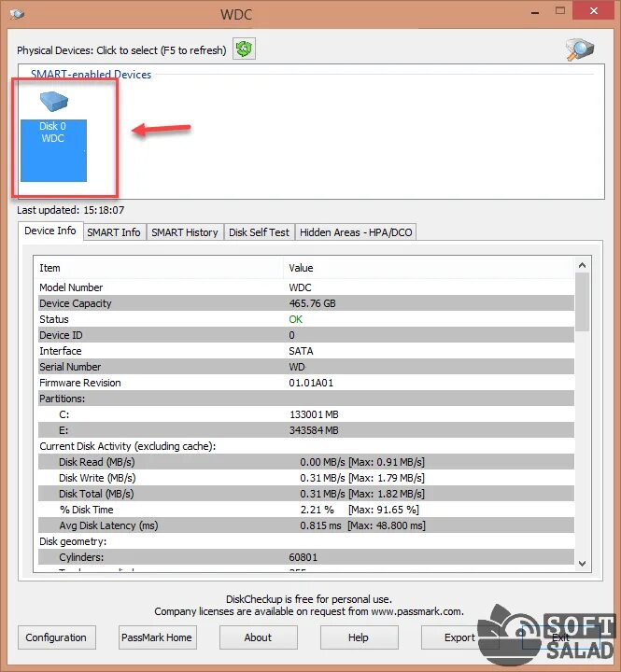Click the SATA interface value
The height and width of the screenshot is (672, 621).
301,351
